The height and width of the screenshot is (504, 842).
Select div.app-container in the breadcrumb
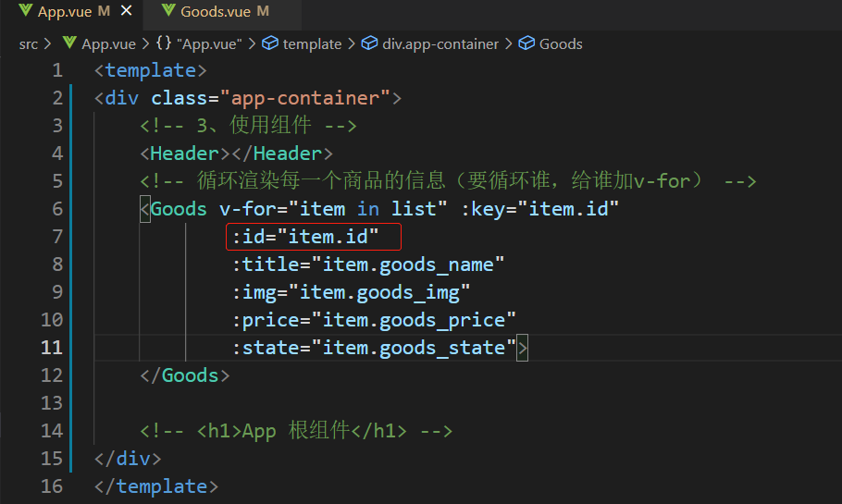(x=440, y=44)
